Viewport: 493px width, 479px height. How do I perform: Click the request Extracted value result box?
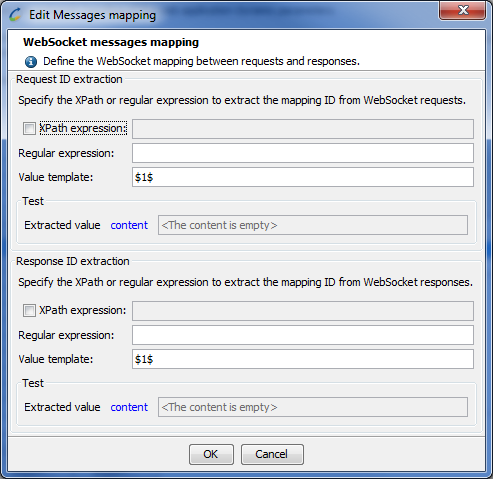(313, 225)
